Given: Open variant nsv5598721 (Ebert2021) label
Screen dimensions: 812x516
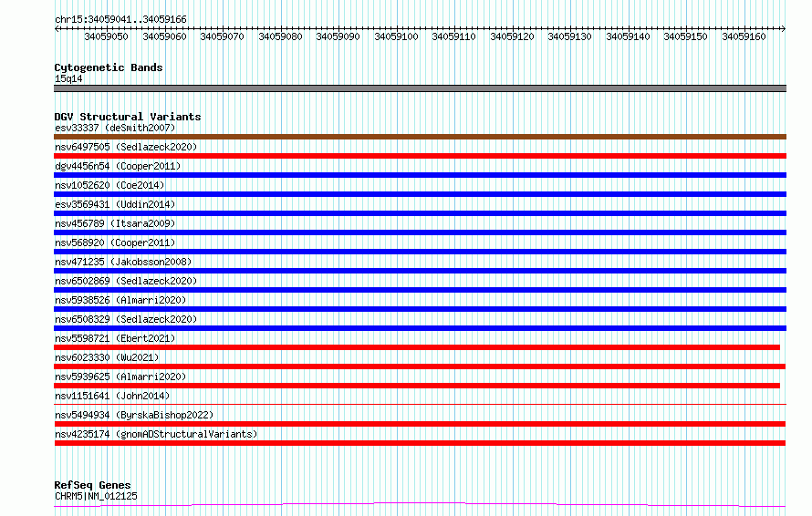Looking at the screenshot, I should click(x=115, y=338).
